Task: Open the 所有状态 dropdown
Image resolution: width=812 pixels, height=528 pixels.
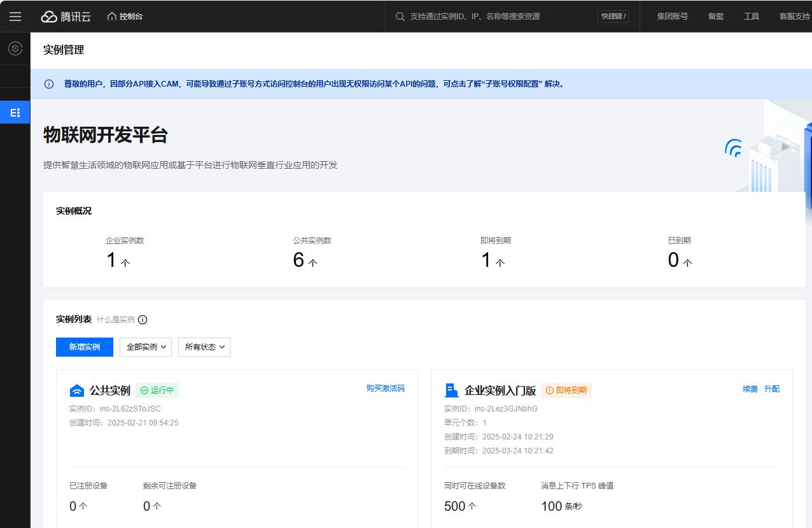Action: point(204,347)
